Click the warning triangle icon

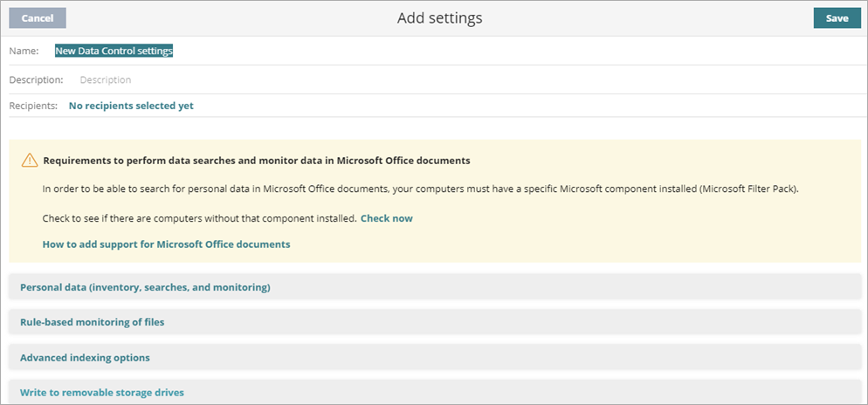30,161
